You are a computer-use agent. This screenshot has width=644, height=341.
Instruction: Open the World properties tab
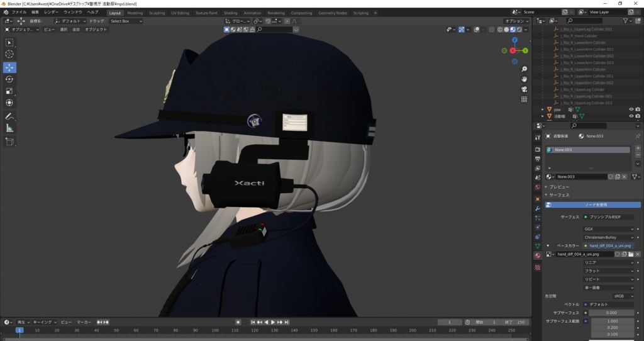(x=538, y=187)
